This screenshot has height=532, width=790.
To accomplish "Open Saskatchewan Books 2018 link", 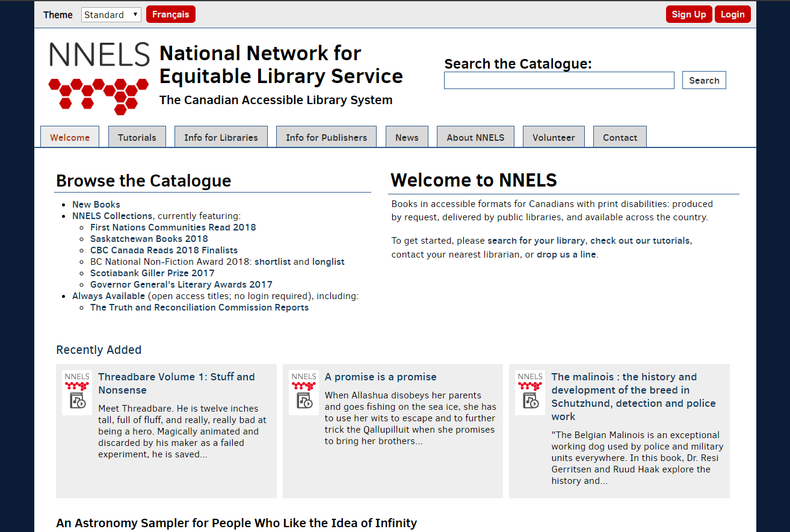I will pyautogui.click(x=149, y=239).
